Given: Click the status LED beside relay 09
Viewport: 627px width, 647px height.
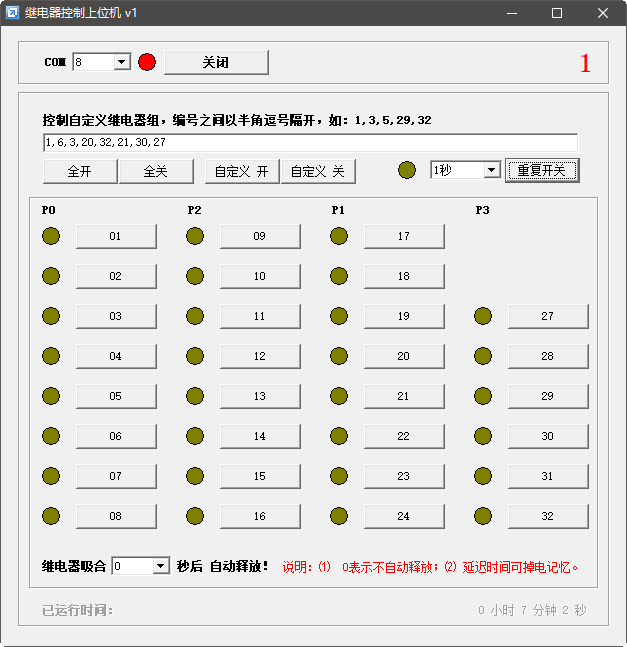Looking at the screenshot, I should click(195, 236).
